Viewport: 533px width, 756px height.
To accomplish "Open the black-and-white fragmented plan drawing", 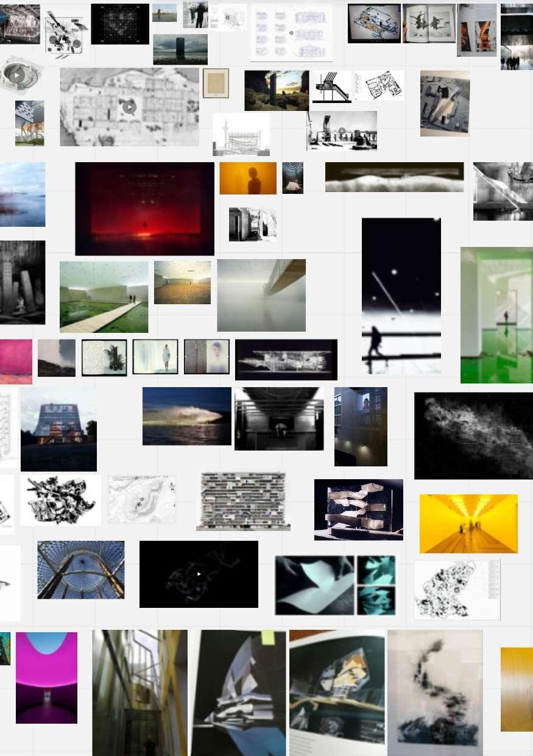I will (x=60, y=500).
